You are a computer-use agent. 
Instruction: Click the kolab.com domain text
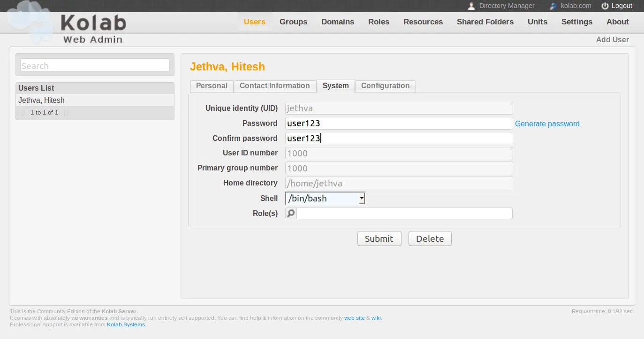(576, 6)
